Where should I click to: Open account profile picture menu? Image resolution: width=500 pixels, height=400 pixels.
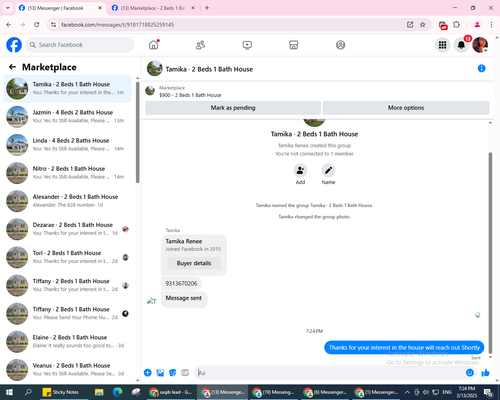tap(480, 45)
